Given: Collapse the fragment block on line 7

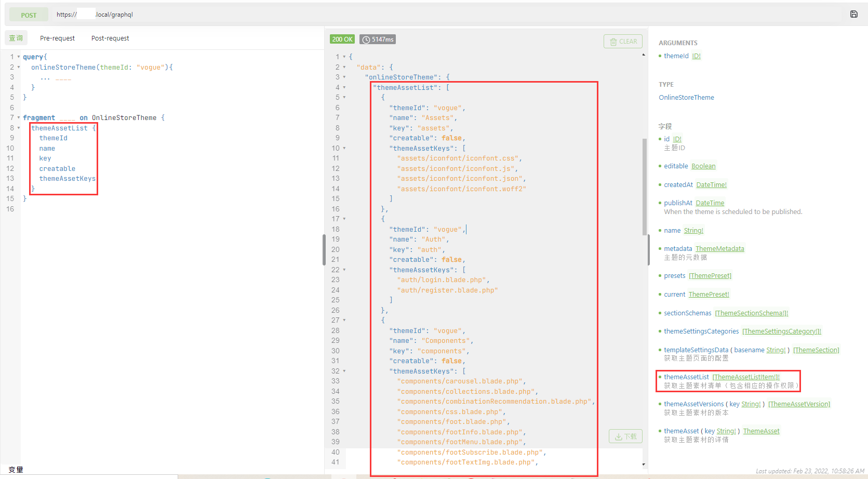Looking at the screenshot, I should [x=19, y=118].
